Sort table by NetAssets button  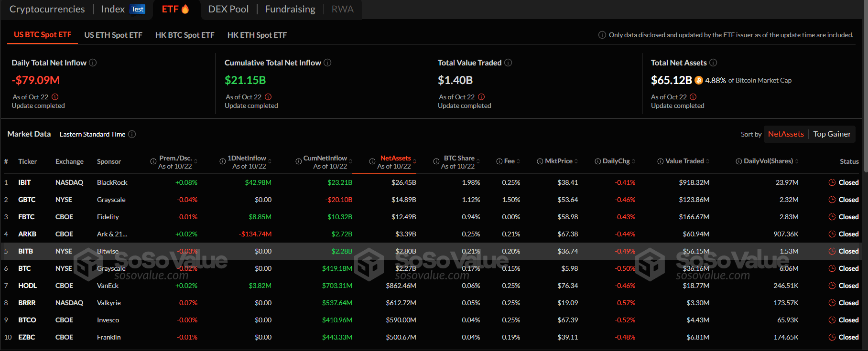pos(786,134)
